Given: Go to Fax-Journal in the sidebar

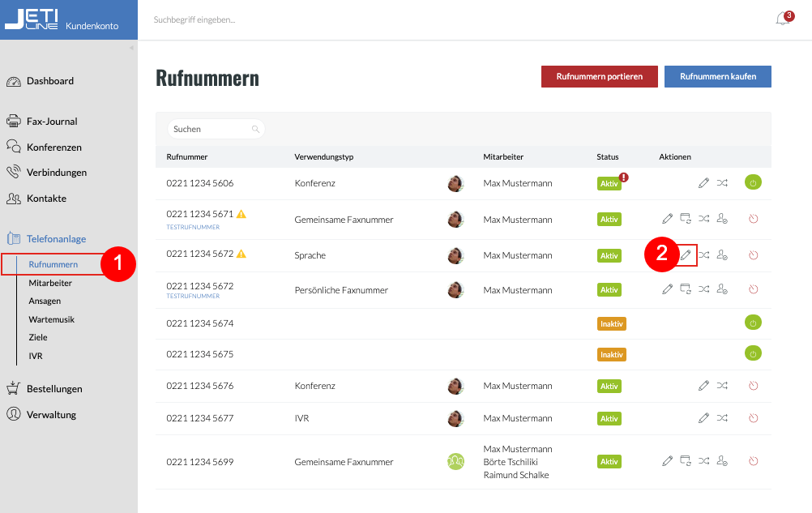Looking at the screenshot, I should click(52, 122).
